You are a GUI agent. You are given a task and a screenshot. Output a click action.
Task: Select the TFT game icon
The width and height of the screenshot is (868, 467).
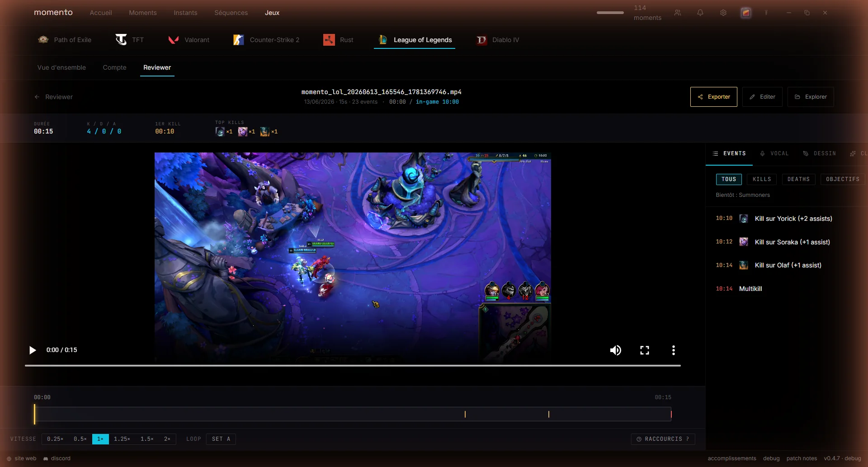point(121,40)
